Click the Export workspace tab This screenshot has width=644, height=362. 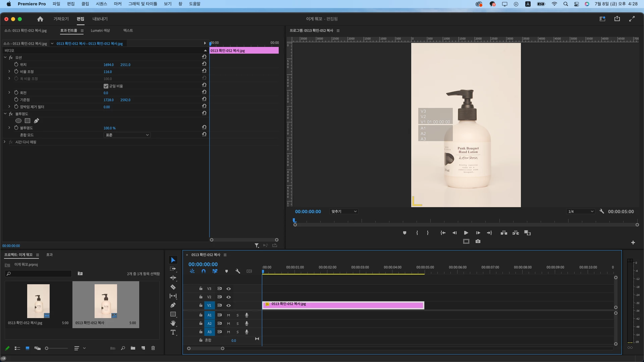point(100,19)
